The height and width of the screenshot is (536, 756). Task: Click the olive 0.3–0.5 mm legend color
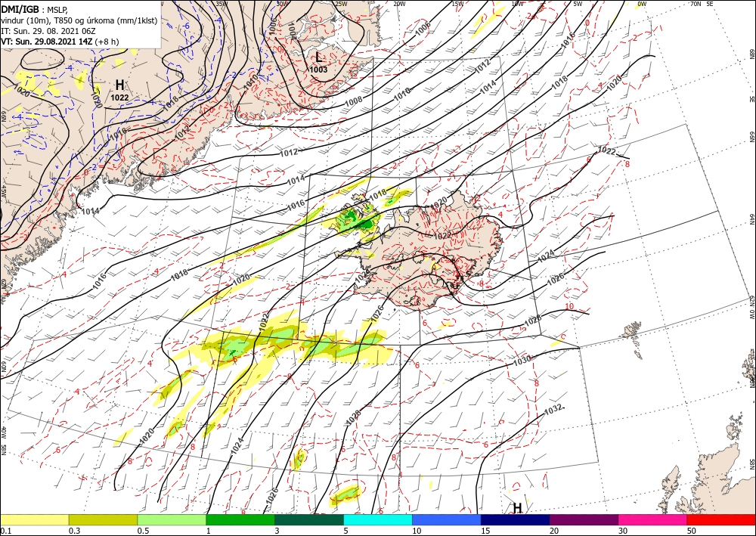(103, 519)
